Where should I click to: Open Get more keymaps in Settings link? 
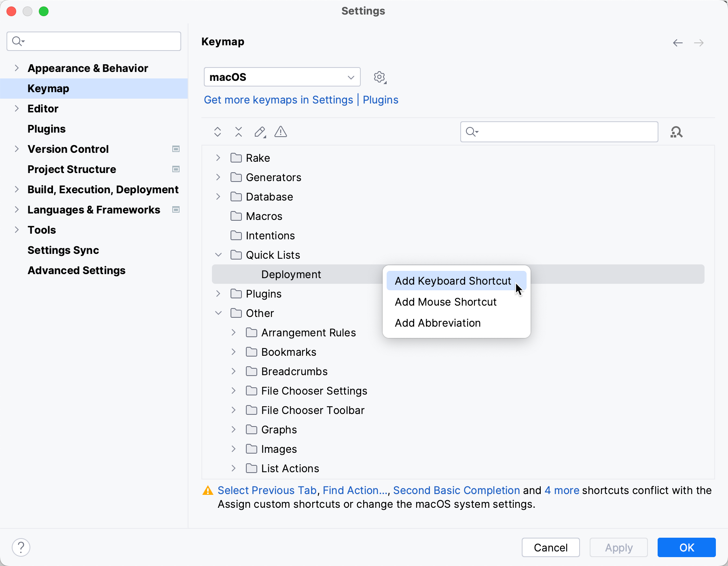(278, 100)
